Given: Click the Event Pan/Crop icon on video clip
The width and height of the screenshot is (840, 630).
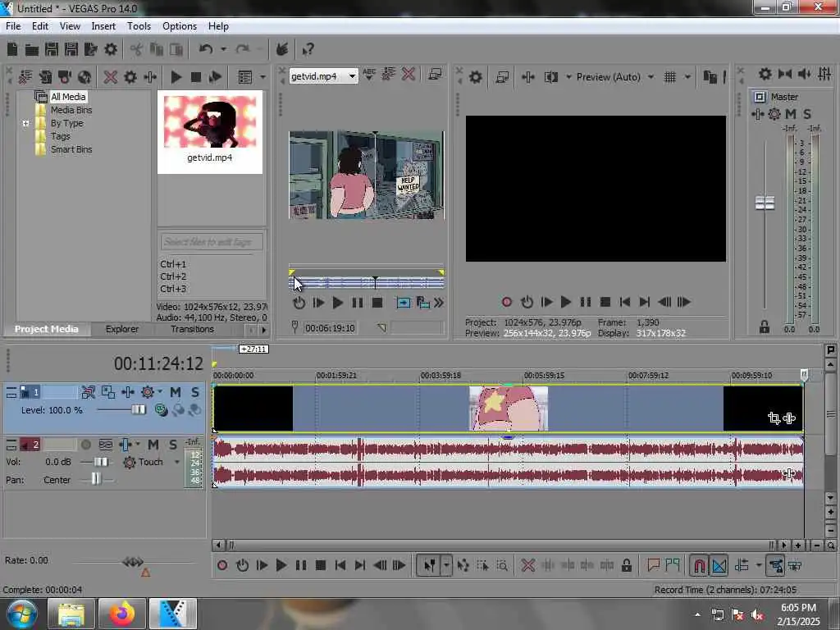Looking at the screenshot, I should [x=774, y=418].
